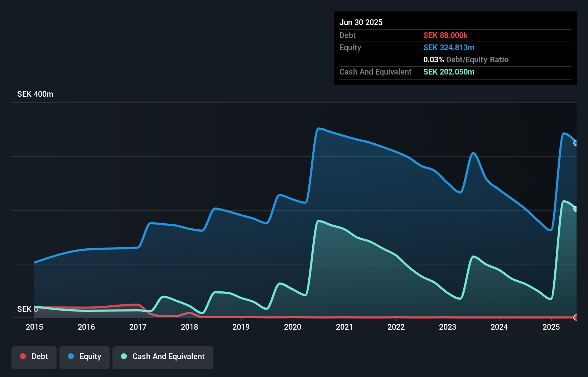Screen dimensions: 588x377
Task: Click the 0.03% Debt/Equity Ratio text
Action: 466,59
